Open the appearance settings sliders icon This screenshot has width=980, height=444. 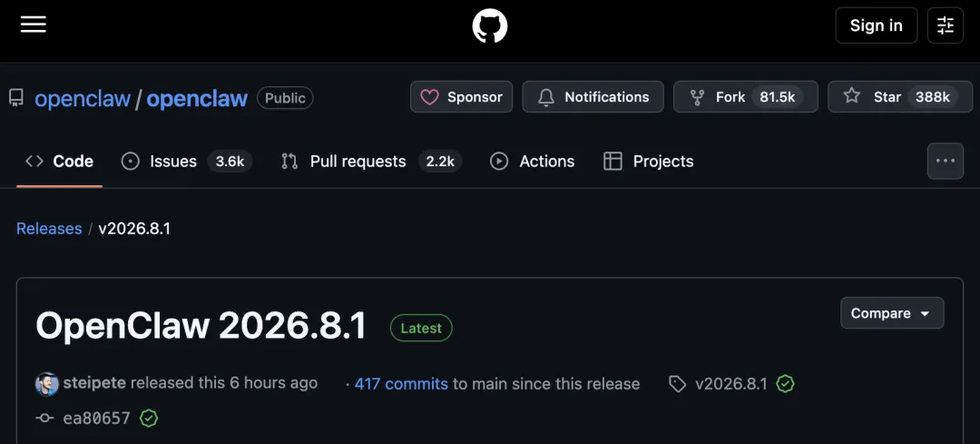(x=945, y=25)
